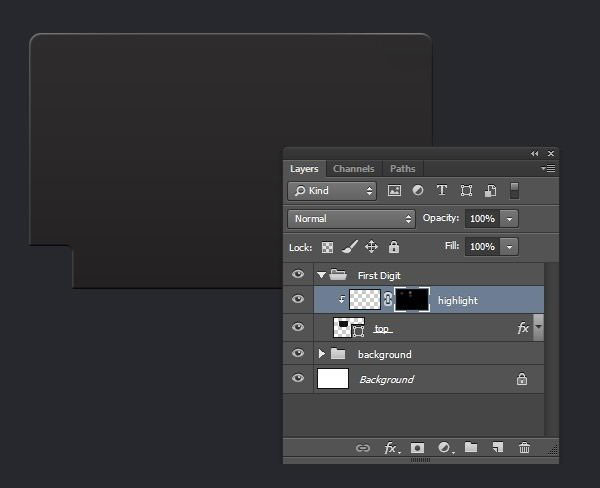600x488 pixels.
Task: Filter layers by pixel layer type
Action: click(395, 190)
